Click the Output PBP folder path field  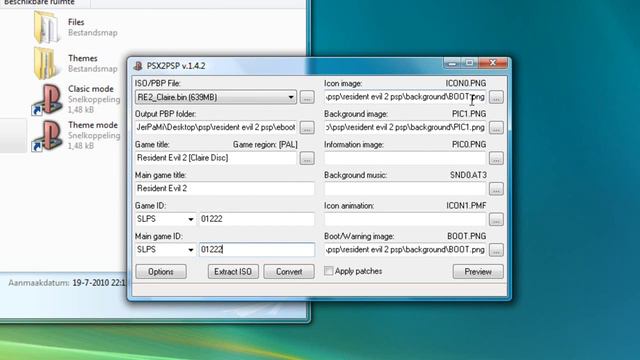216,127
